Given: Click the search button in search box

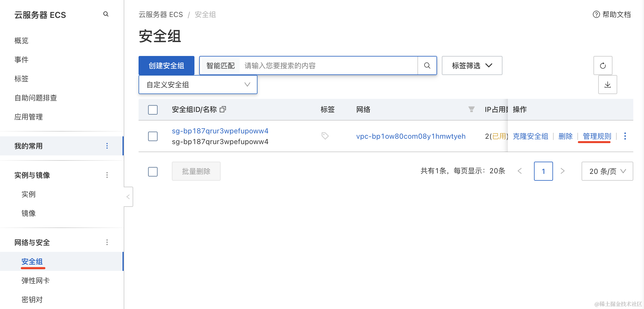Looking at the screenshot, I should (x=427, y=65).
